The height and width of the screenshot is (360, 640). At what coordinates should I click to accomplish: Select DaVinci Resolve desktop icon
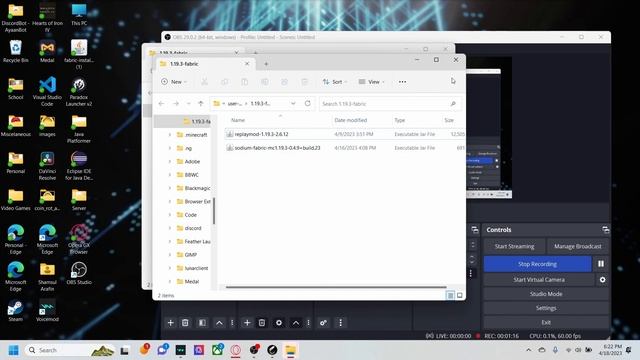pos(47,166)
